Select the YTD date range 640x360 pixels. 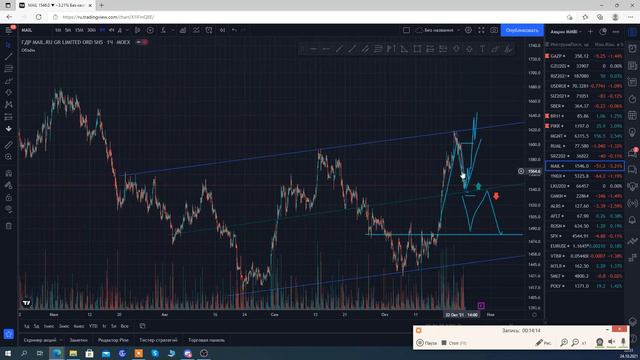93,326
